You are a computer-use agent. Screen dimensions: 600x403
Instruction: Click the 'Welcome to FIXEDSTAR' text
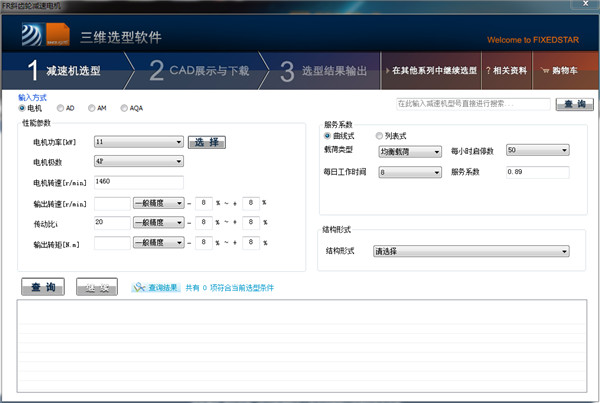533,40
